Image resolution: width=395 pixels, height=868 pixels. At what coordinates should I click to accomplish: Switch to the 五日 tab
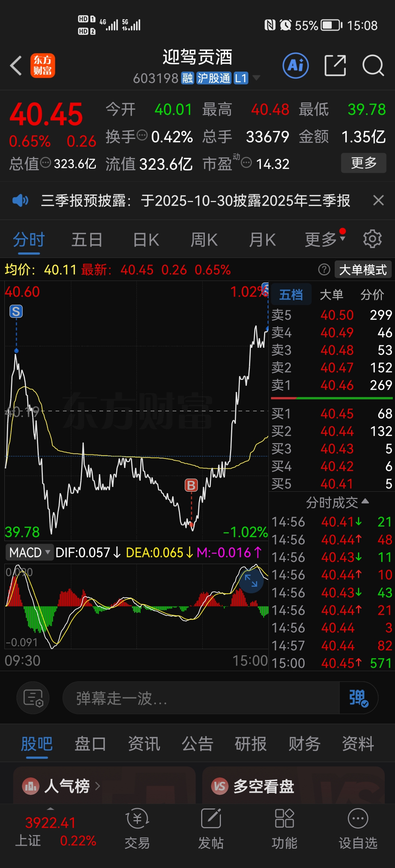tap(87, 240)
